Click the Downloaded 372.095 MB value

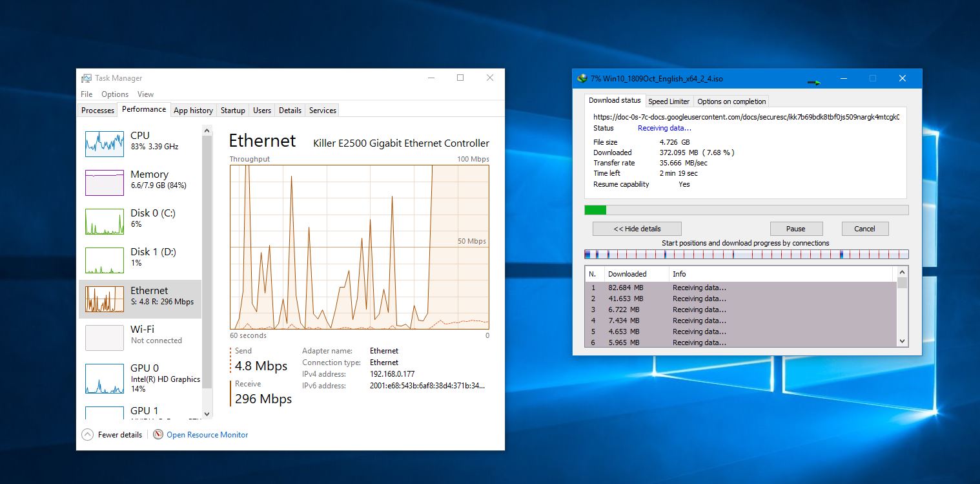[x=697, y=153]
